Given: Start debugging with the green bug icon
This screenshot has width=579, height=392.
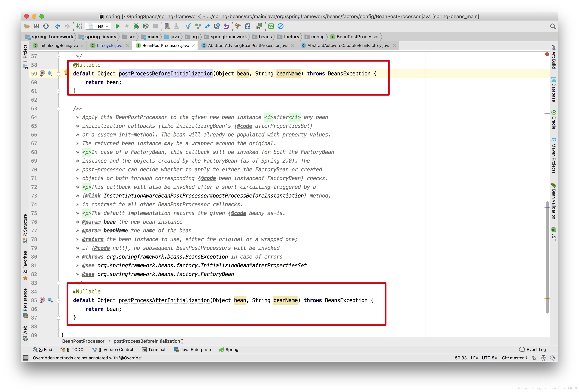Looking at the screenshot, I should click(136, 26).
